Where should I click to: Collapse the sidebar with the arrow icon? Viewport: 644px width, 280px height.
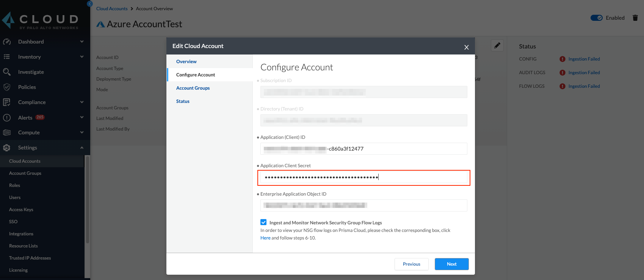90,4
